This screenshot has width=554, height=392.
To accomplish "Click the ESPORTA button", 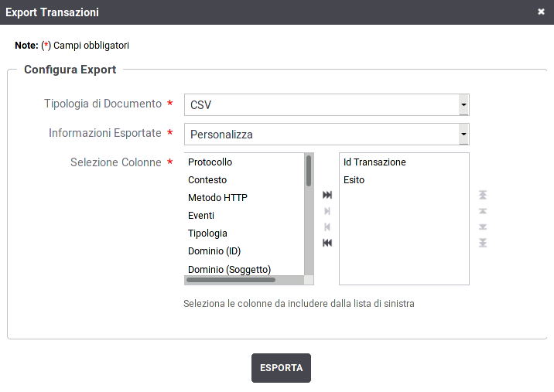I will [281, 368].
